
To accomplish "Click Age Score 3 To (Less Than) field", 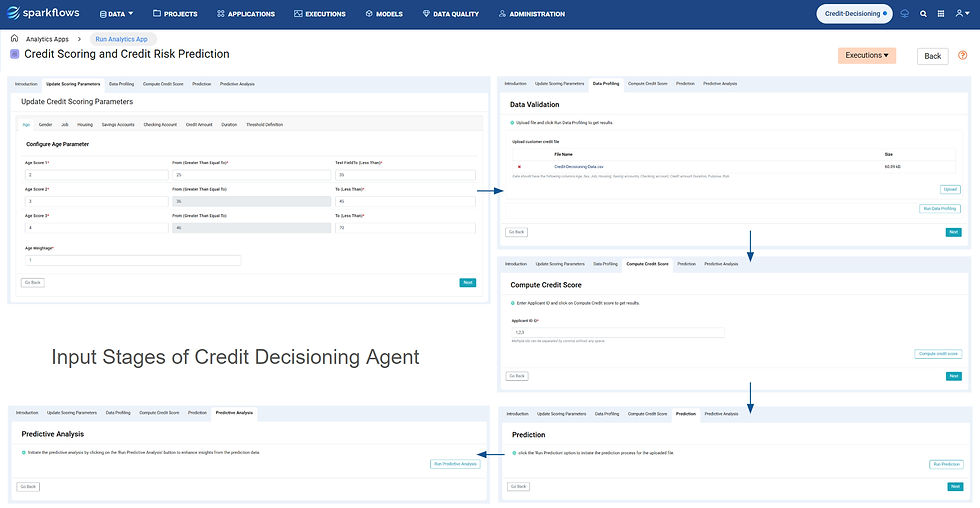I will point(405,228).
